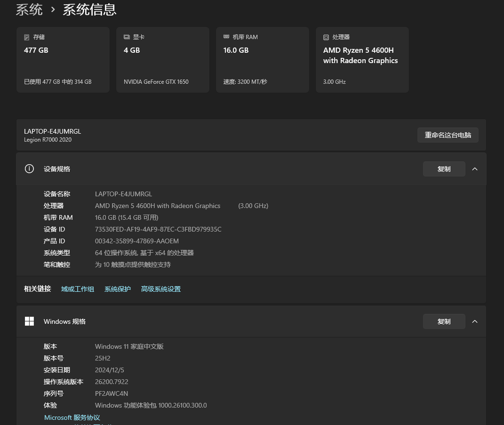Collapse the 设备规格 section with its chevron

click(475, 169)
